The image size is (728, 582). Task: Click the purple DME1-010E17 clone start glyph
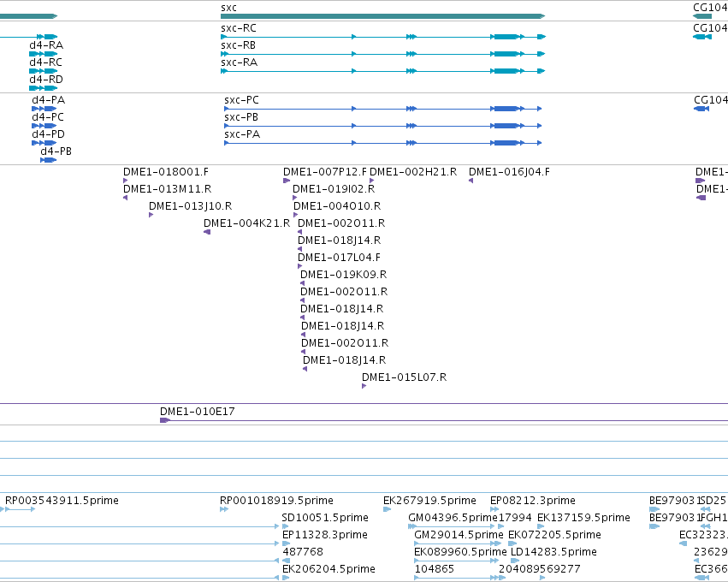[x=165, y=420]
